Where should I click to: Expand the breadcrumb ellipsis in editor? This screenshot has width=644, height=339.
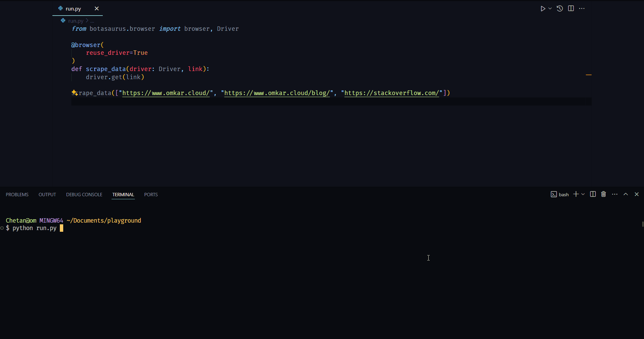coord(92,21)
